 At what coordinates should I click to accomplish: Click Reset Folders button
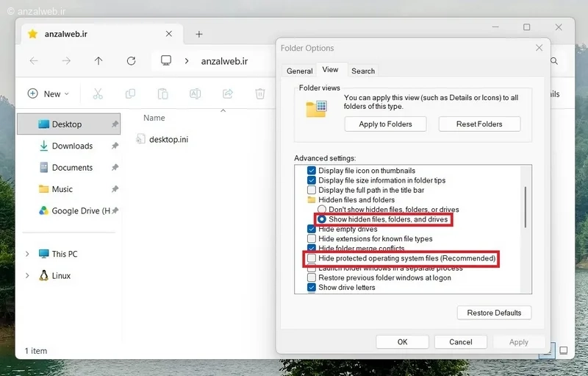(x=479, y=124)
